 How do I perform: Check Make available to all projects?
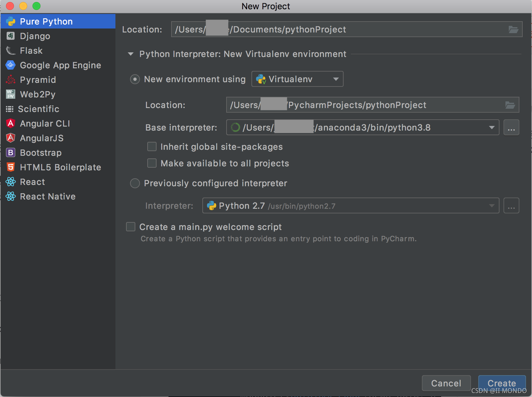pyautogui.click(x=152, y=163)
